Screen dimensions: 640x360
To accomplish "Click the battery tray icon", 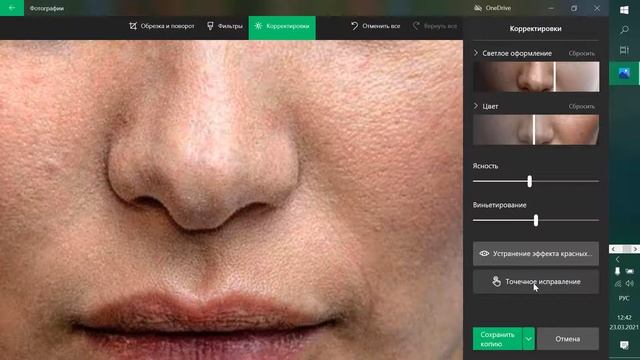I will tap(630, 271).
